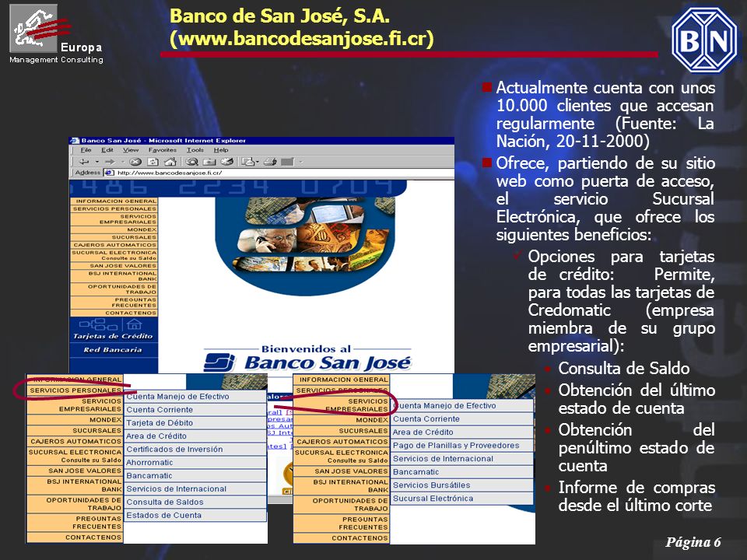Open the History pane icon

click(226, 162)
